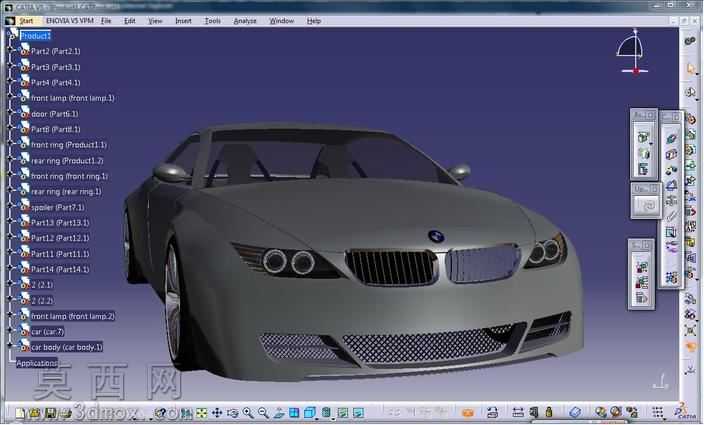Select Product1 root in the tree
Screen dimensions: 704x425
pyautogui.click(x=35, y=36)
